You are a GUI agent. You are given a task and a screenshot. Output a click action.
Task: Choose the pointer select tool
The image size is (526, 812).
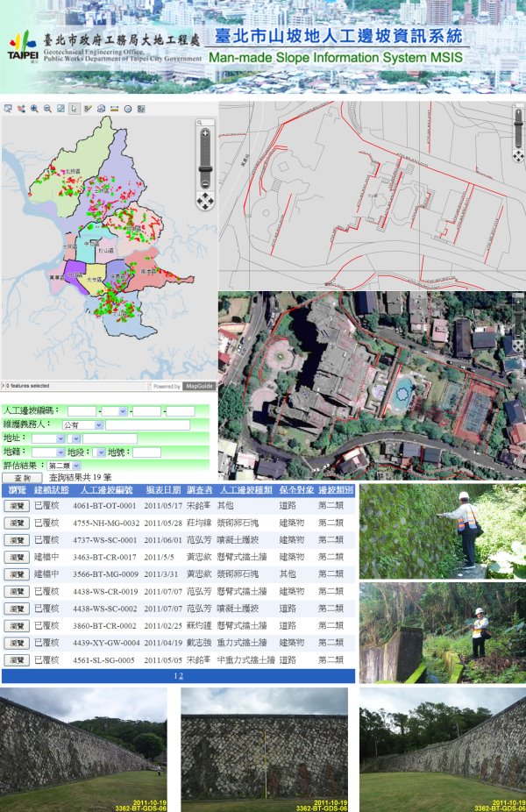pos(74,109)
